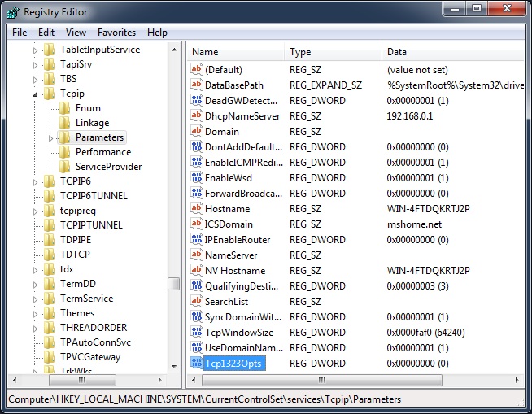Image resolution: width=532 pixels, height=414 pixels.
Task: Expand the tcpipreg key
Action: 35,211
